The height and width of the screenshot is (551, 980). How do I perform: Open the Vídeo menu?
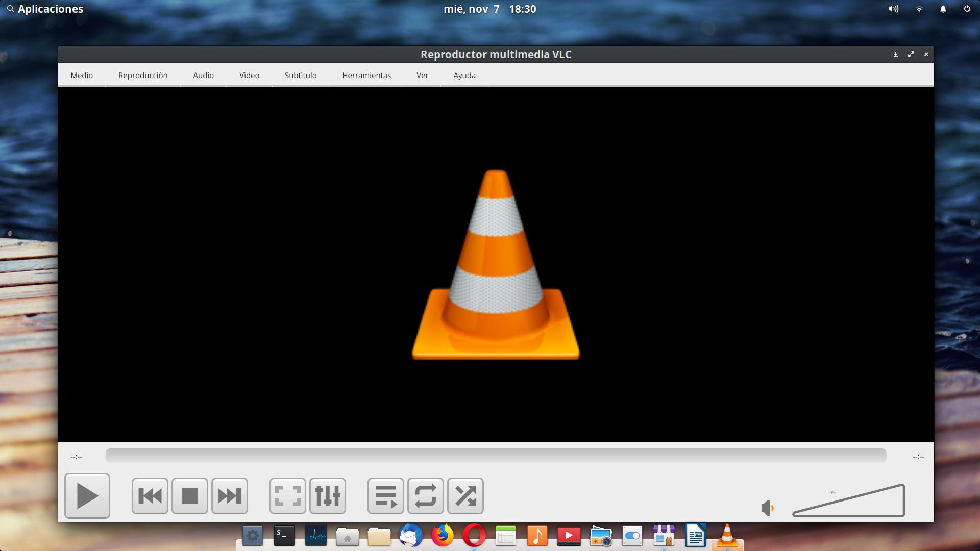[x=249, y=75]
